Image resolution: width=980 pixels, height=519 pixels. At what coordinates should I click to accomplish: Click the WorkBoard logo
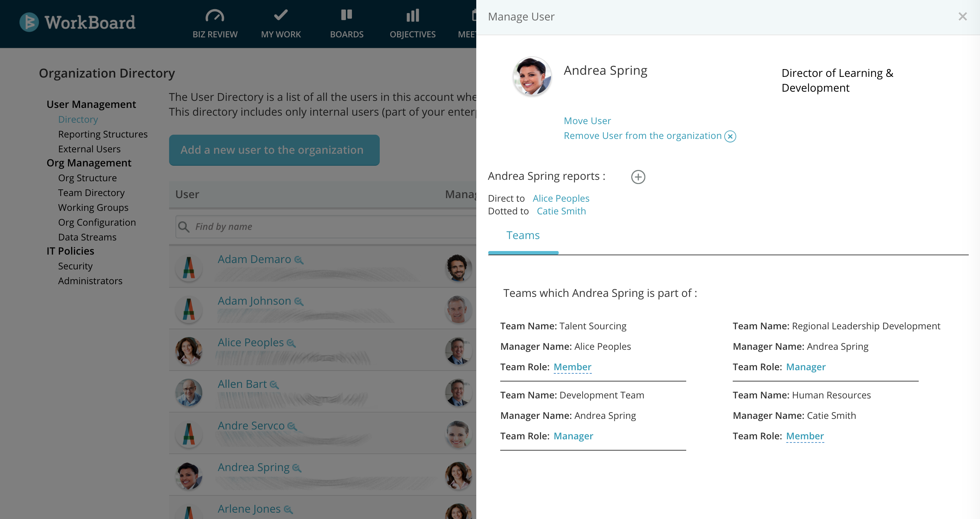[77, 22]
